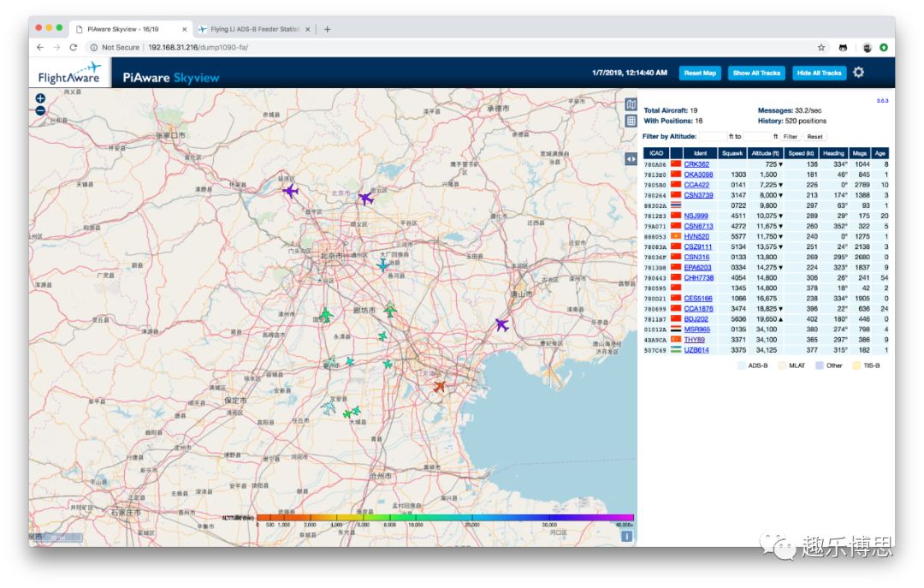Collapse the sidebar with the arrows toggle
The image size is (924, 588).
631,158
